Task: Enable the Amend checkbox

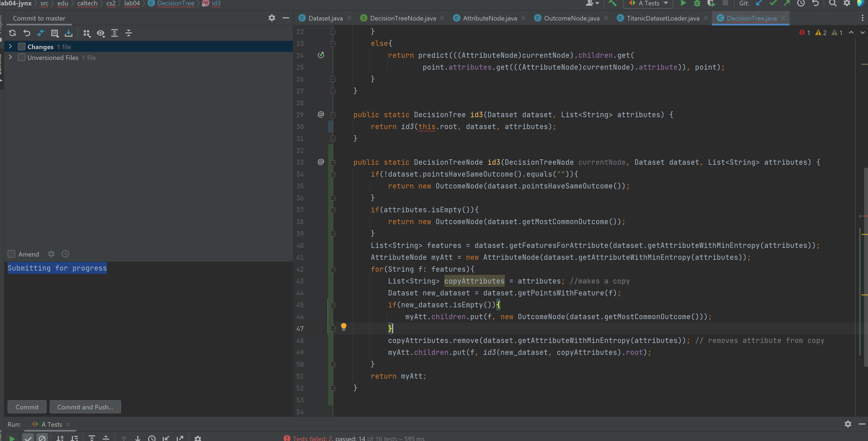Action: [x=11, y=254]
